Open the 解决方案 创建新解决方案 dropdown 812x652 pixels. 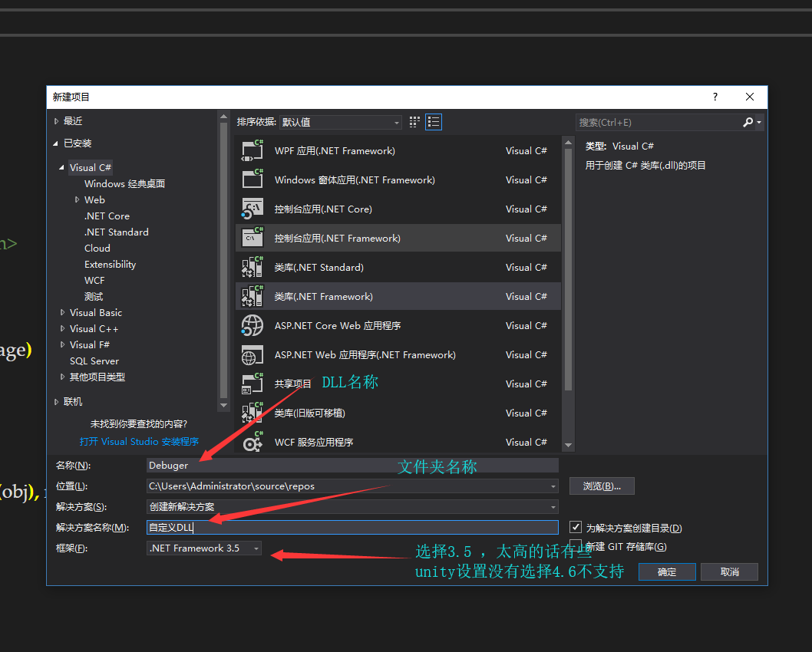[352, 506]
